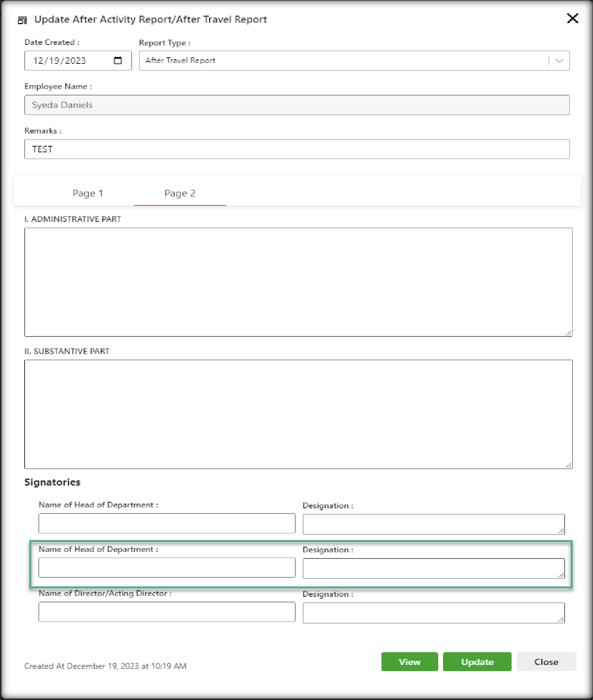Focus the highlighted Name of Head of Department field

(x=167, y=567)
